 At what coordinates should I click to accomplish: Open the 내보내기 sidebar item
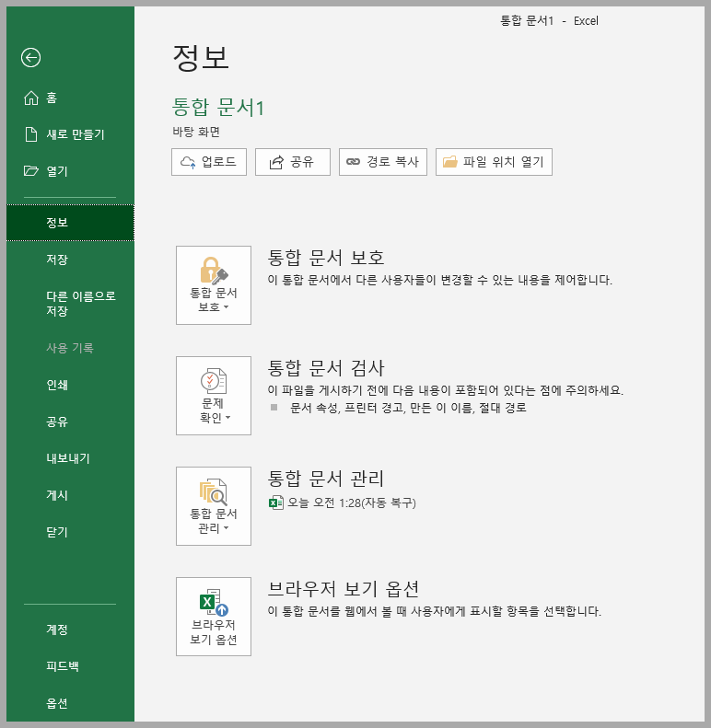[x=70, y=458]
